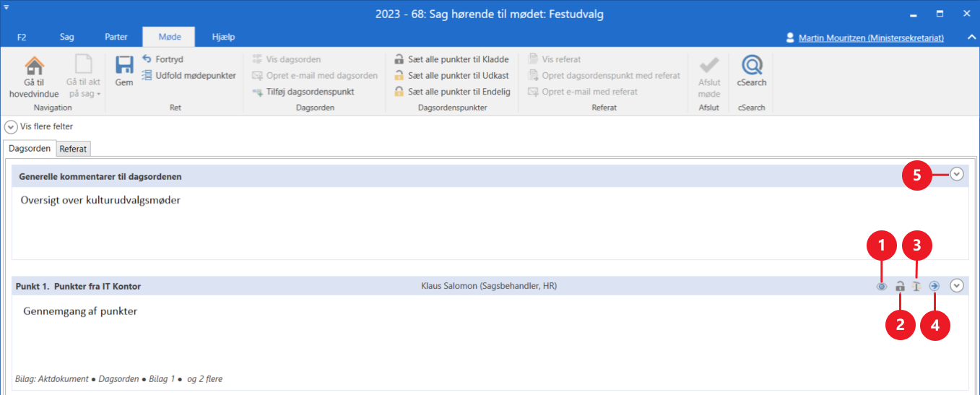The image size is (980, 395).
Task: Go to main window via Gå til hovedvindue
Action: [34, 77]
